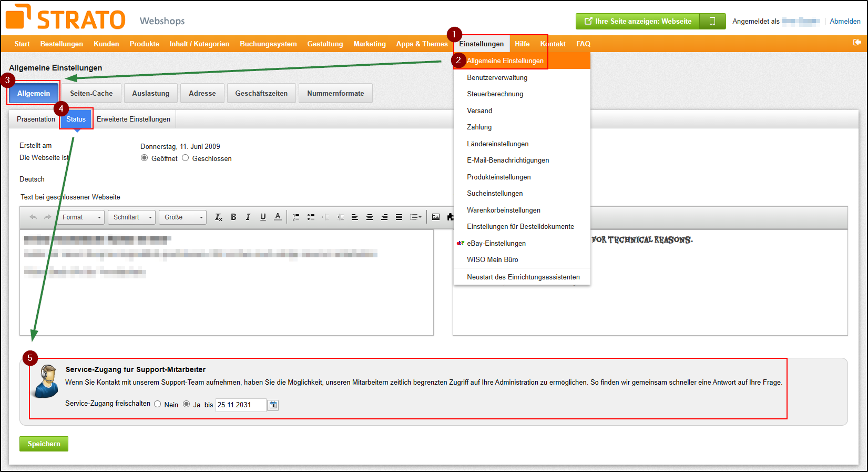This screenshot has height=472, width=868.
Task: Open the Format dropdown
Action: [81, 217]
